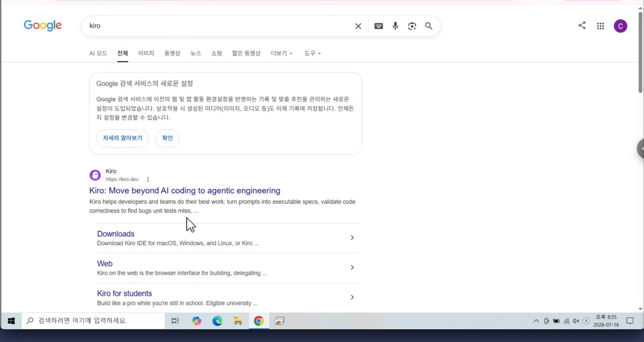
Task: Click the circled X tray icon
Action: (x=586, y=321)
